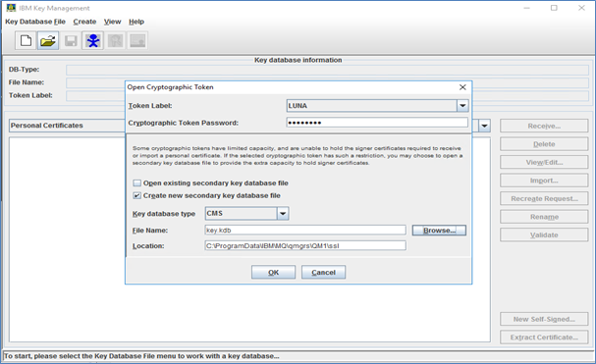Click the greyed-out toolbar icon next to the blue person
This screenshot has height=364, width=596.
coord(115,40)
